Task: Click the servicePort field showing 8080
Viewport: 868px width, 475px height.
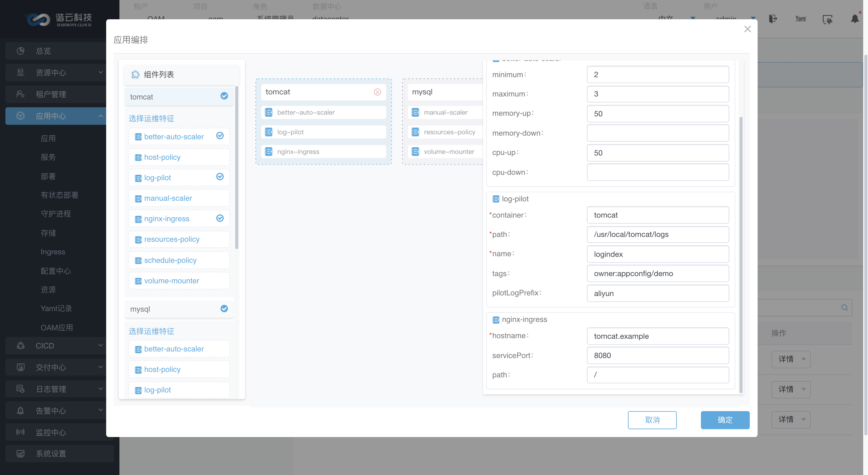Action: point(658,355)
